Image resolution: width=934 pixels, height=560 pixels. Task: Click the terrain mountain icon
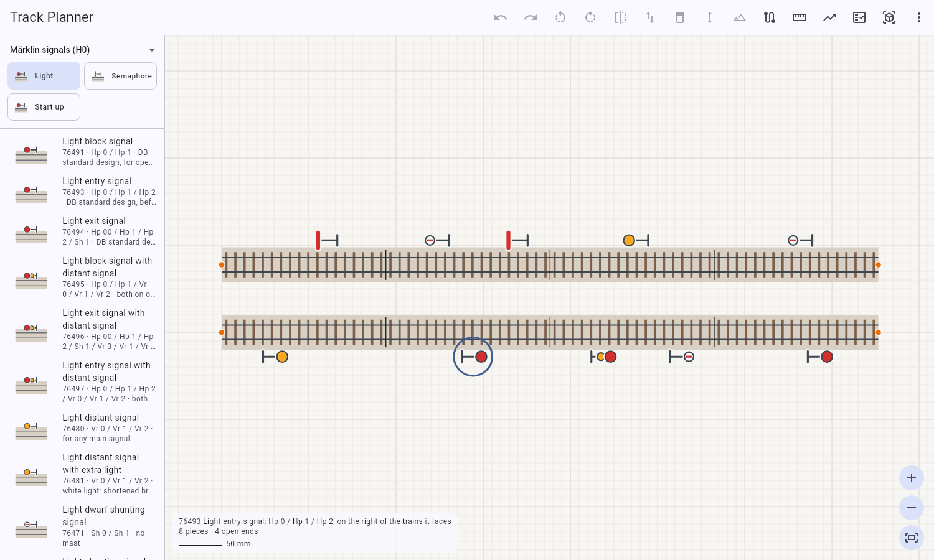click(740, 17)
